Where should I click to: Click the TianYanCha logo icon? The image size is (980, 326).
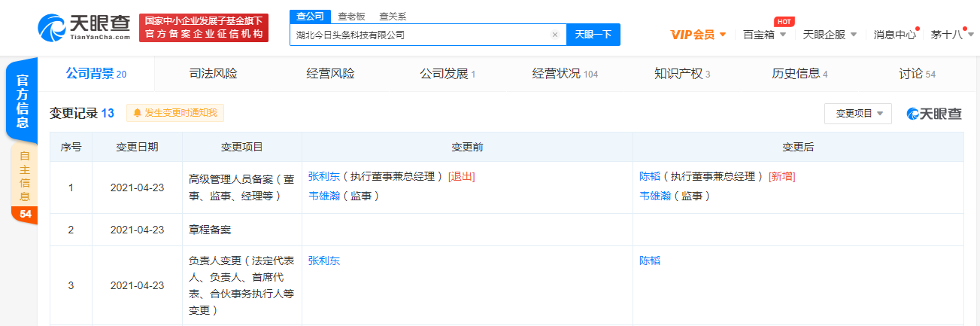[x=51, y=28]
